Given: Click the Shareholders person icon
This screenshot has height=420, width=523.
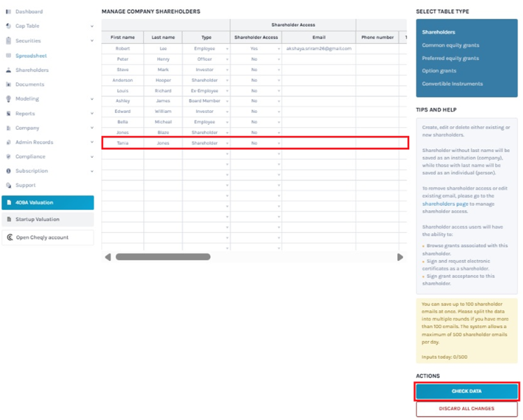Looking at the screenshot, I should (8, 70).
